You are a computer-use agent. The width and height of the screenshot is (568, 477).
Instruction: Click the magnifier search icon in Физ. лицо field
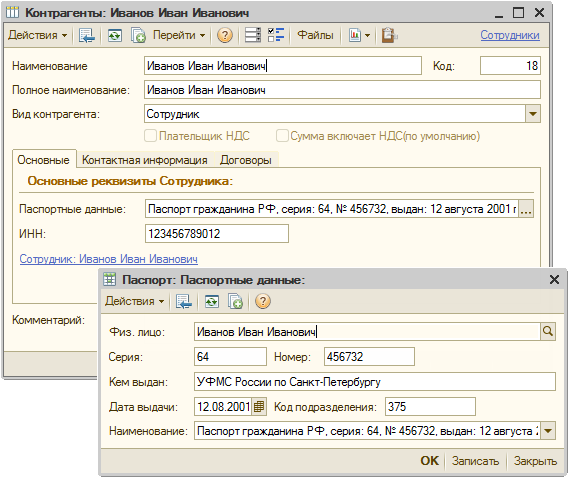(548, 331)
